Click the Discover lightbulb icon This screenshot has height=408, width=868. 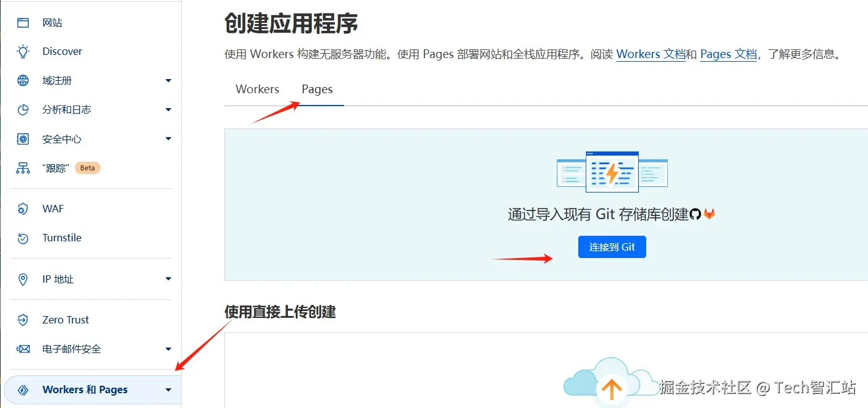23,52
